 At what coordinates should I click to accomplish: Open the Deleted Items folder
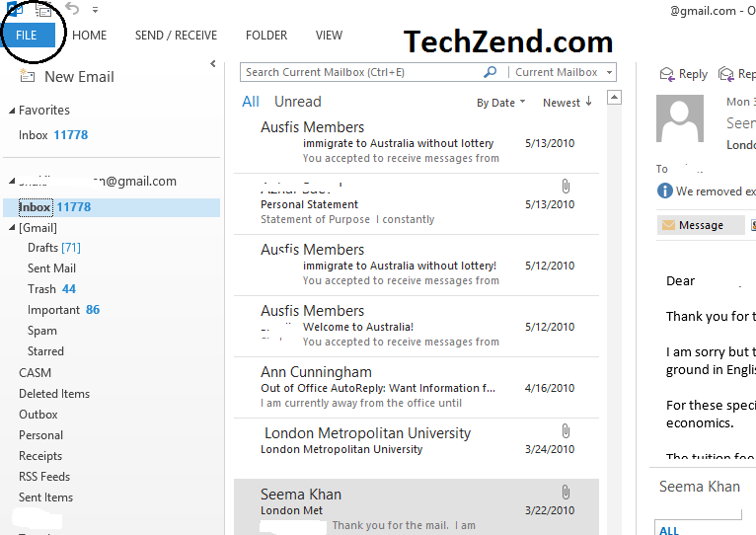[54, 394]
